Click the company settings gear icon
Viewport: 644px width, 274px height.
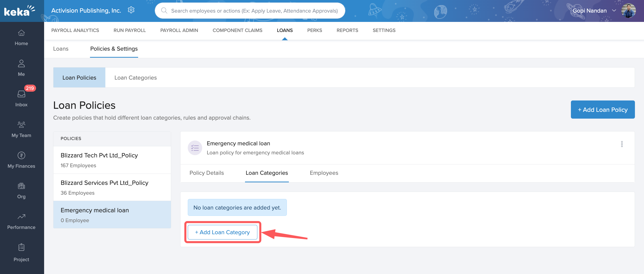pos(131,10)
